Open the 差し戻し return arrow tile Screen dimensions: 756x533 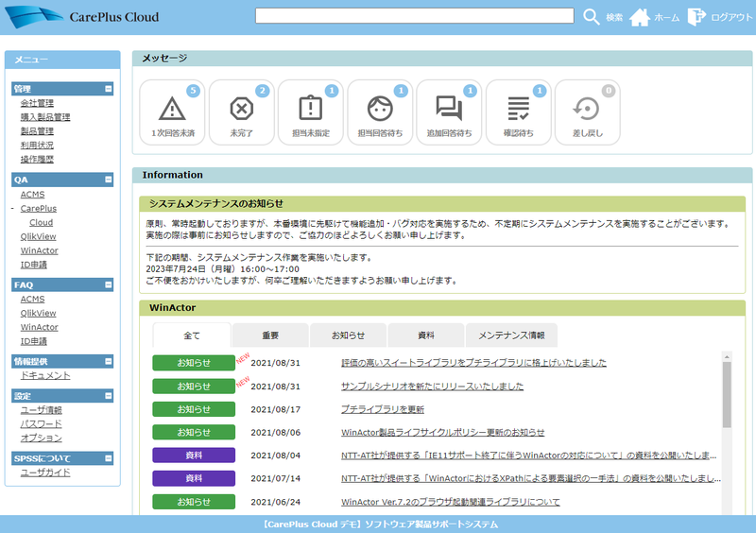(x=587, y=112)
